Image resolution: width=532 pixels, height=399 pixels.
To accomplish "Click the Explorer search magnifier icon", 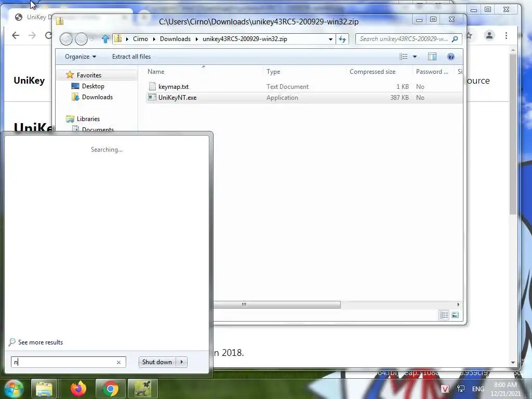I will (455, 39).
